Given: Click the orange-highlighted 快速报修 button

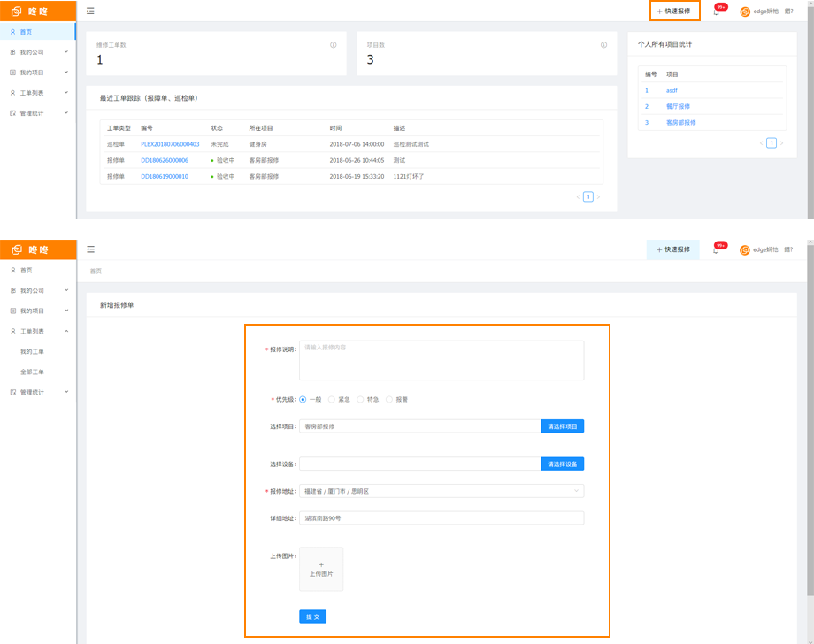Looking at the screenshot, I should pyautogui.click(x=674, y=11).
